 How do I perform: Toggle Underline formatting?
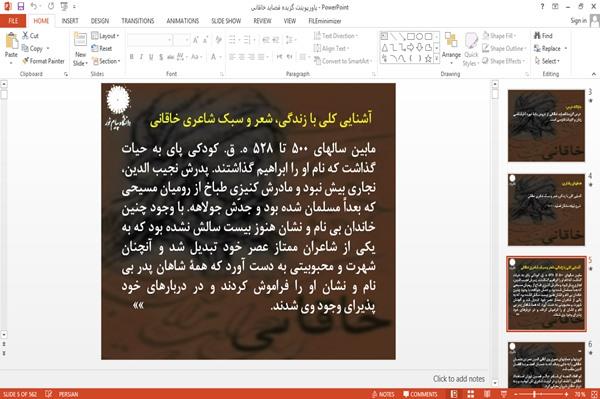[151, 57]
